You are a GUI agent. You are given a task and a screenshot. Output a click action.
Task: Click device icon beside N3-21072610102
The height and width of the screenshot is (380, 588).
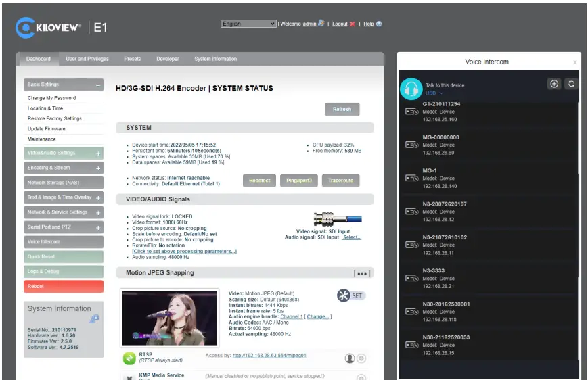(x=412, y=245)
